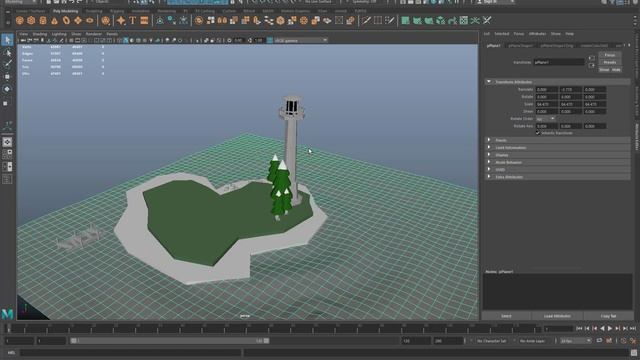The height and width of the screenshot is (360, 640).
Task: Create a polygon cube from the shelf
Action: click(31, 20)
